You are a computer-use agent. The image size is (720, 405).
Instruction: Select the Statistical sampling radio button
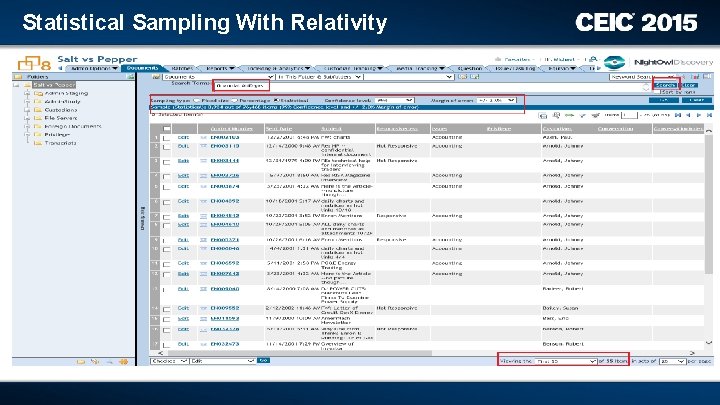[276, 100]
